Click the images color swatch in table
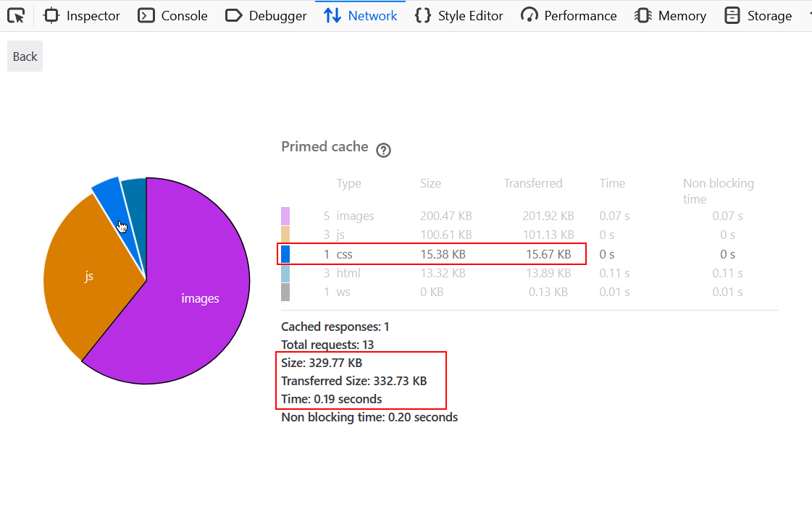 285,216
